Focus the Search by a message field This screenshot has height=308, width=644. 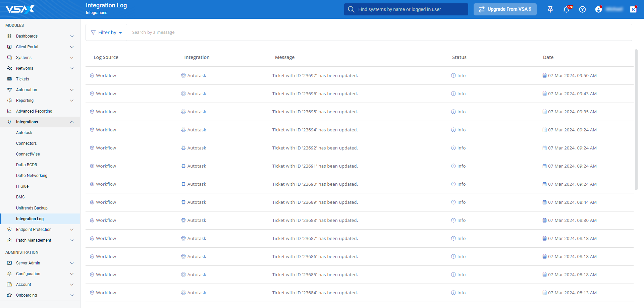coord(379,33)
